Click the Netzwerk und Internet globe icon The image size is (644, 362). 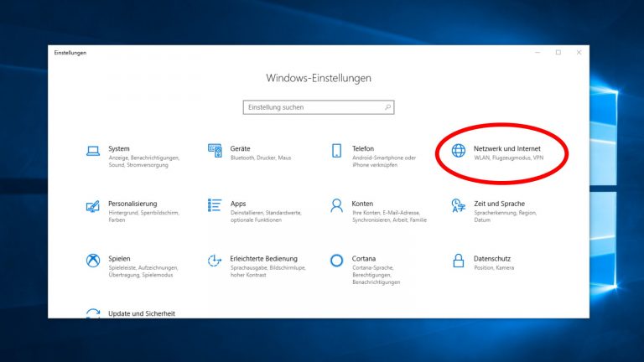(x=459, y=151)
